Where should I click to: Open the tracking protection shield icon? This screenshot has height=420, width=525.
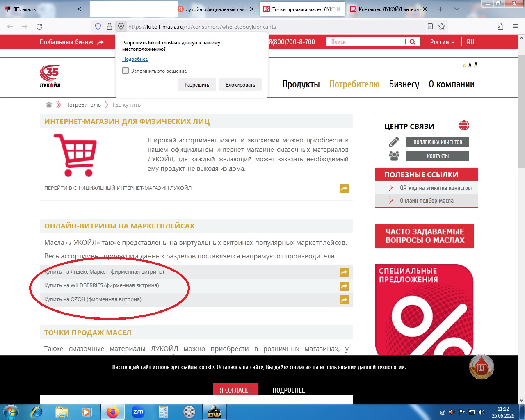pos(98,27)
